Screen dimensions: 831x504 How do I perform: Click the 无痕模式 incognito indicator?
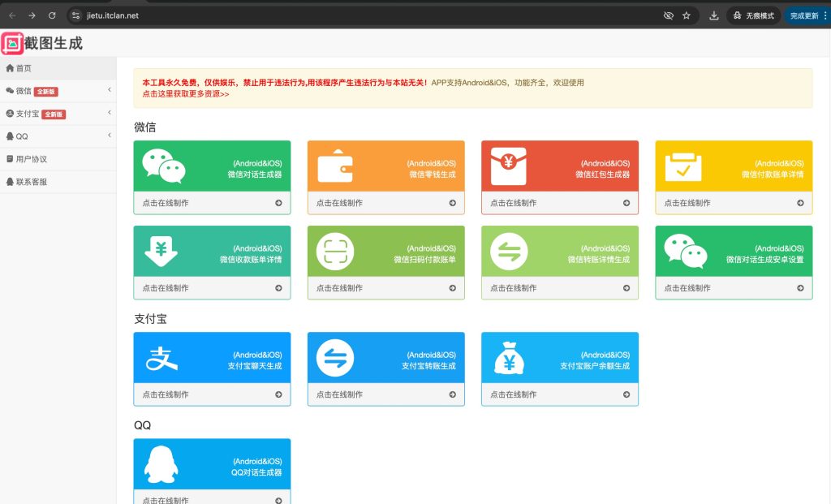pyautogui.click(x=754, y=15)
